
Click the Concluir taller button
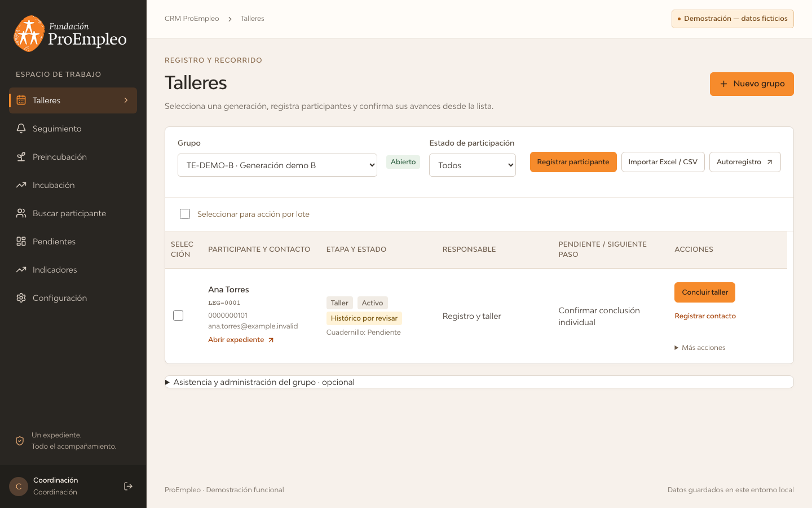705,292
